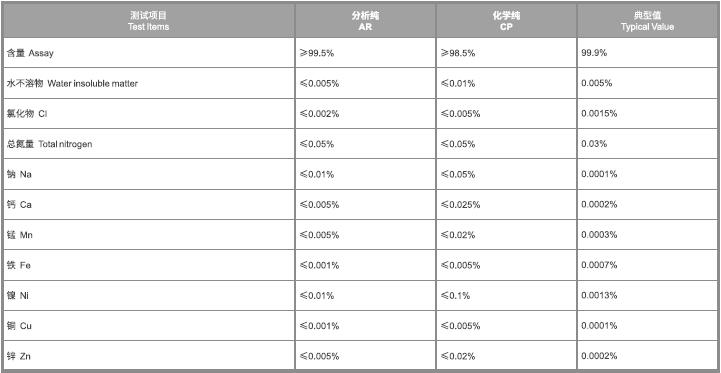The width and height of the screenshot is (721, 373).
Task: Click the Typical Value column header
Action: click(647, 21)
